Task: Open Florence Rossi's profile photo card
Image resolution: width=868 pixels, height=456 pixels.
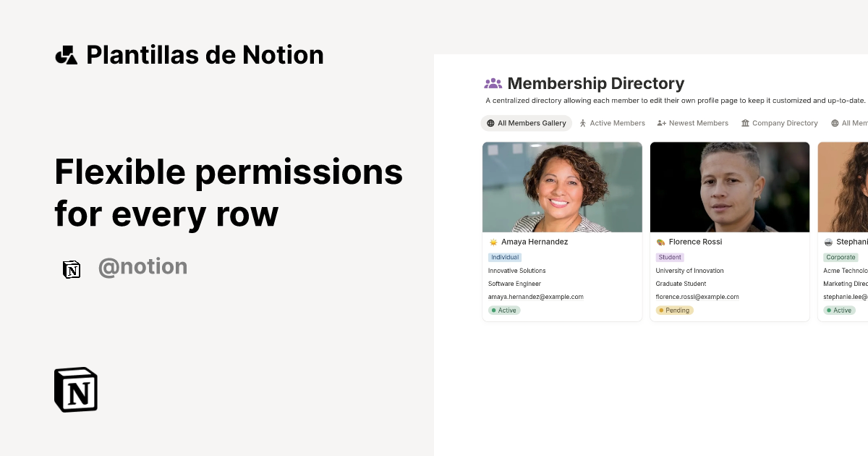Action: coord(729,187)
